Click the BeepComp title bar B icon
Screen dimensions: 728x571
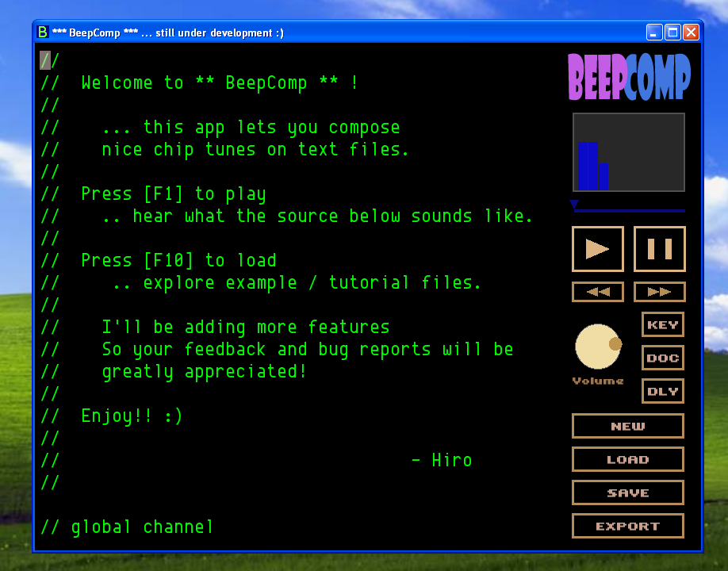(42, 32)
